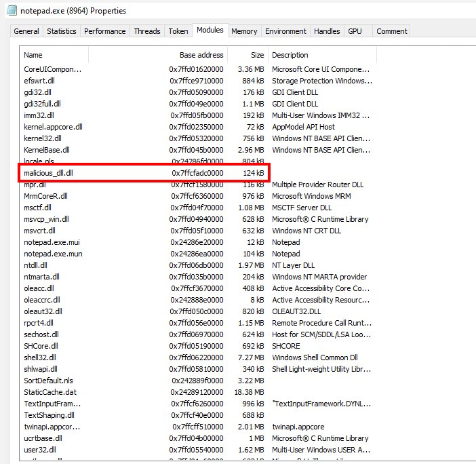Click the notepad icon in title bar
The width and height of the screenshot is (476, 464).
(x=12, y=10)
